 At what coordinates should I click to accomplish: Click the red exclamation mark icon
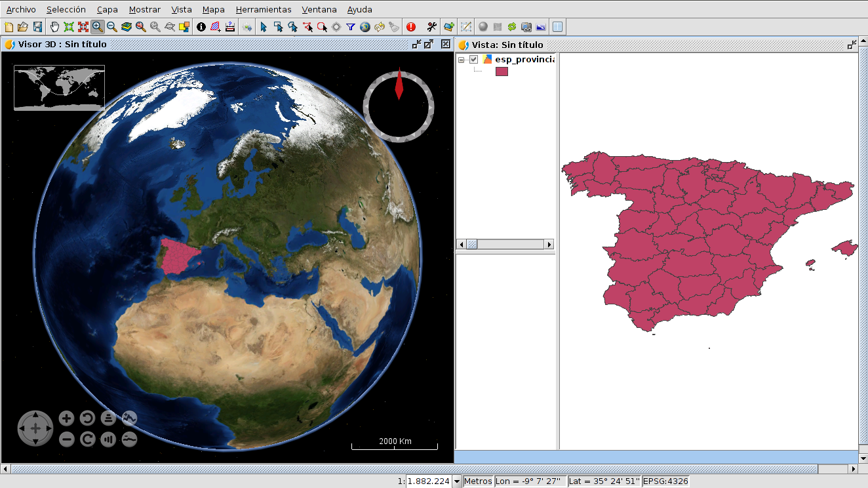pyautogui.click(x=411, y=27)
